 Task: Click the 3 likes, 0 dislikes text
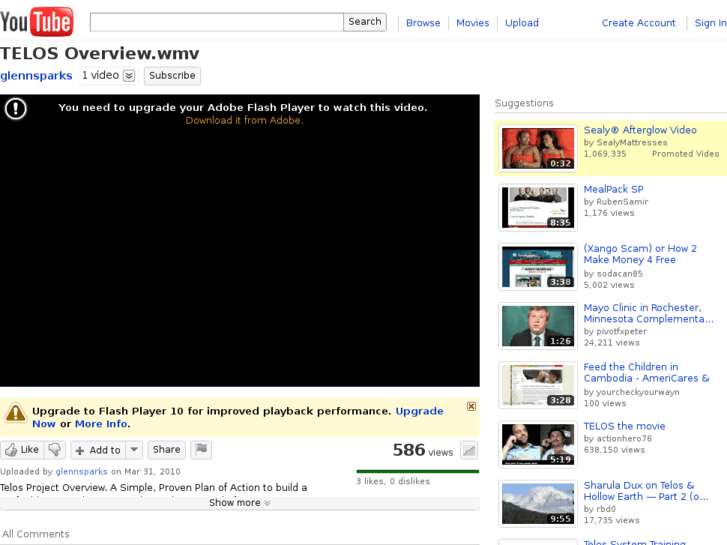click(393, 481)
